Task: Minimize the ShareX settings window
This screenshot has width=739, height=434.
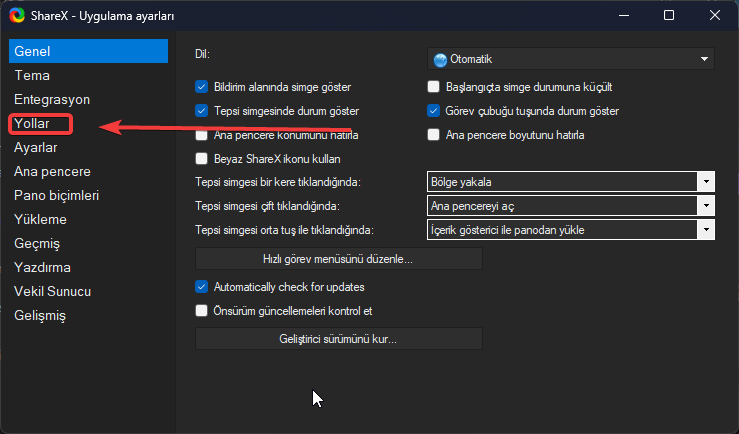Action: (x=624, y=16)
